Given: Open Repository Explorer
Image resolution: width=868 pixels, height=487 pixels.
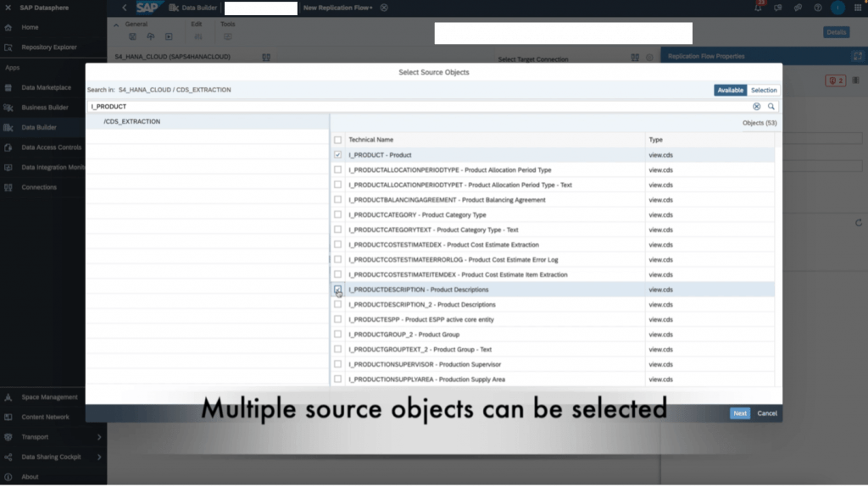Looking at the screenshot, I should (x=48, y=47).
